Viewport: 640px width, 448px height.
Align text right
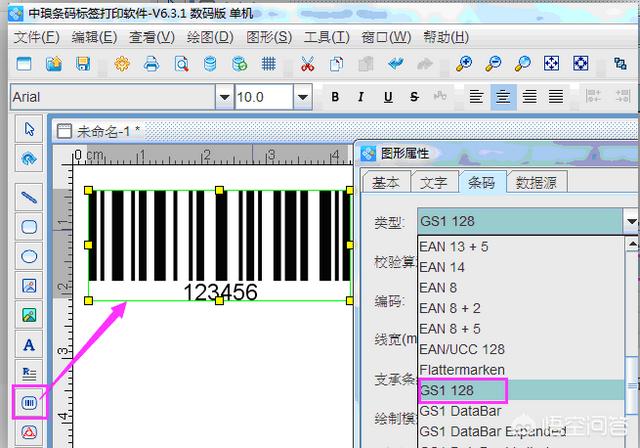(530, 97)
